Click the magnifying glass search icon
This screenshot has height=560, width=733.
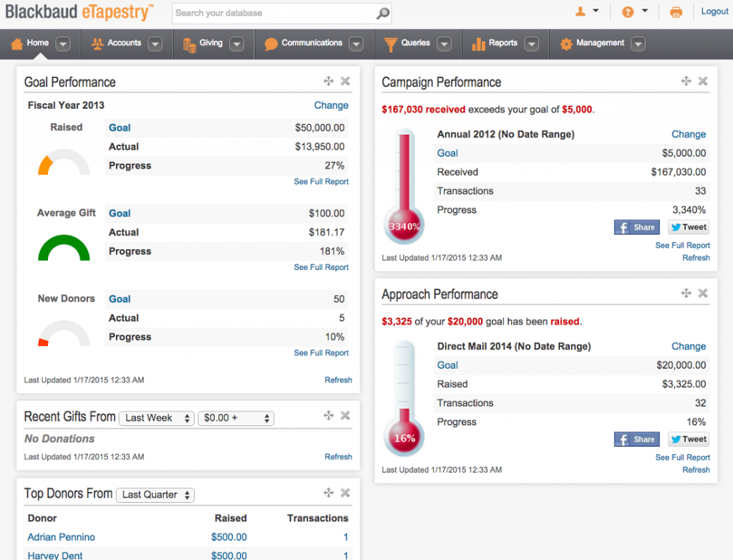click(383, 13)
